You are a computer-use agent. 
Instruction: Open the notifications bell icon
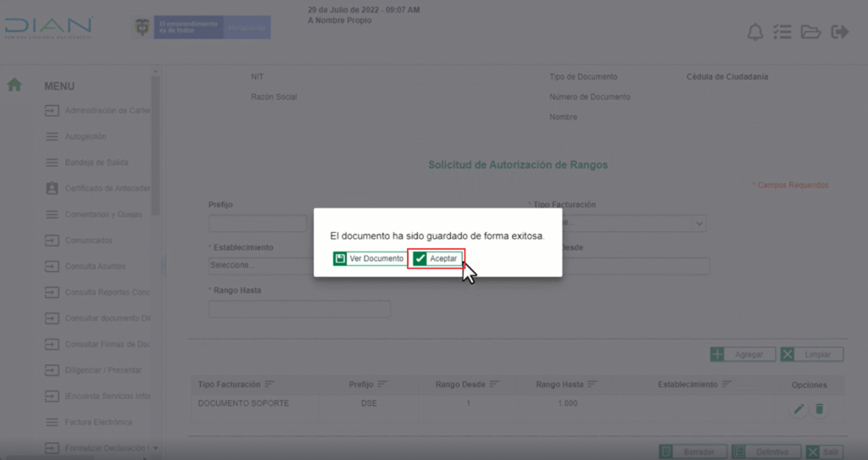(755, 32)
